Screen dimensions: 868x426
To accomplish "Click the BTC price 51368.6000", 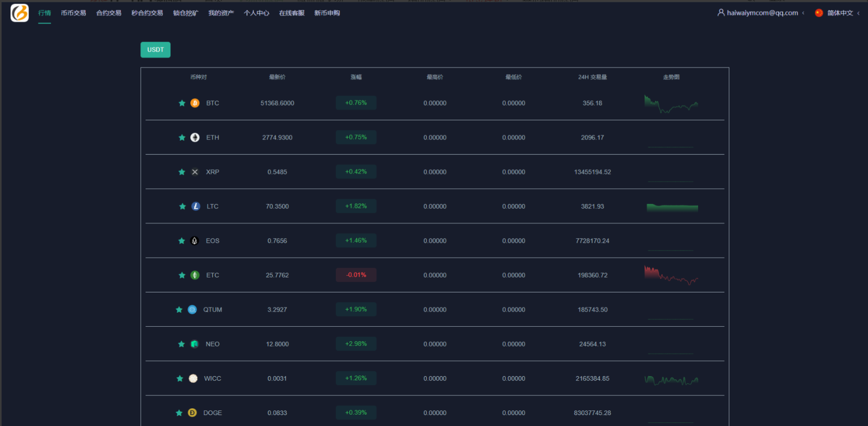I will coord(277,103).
